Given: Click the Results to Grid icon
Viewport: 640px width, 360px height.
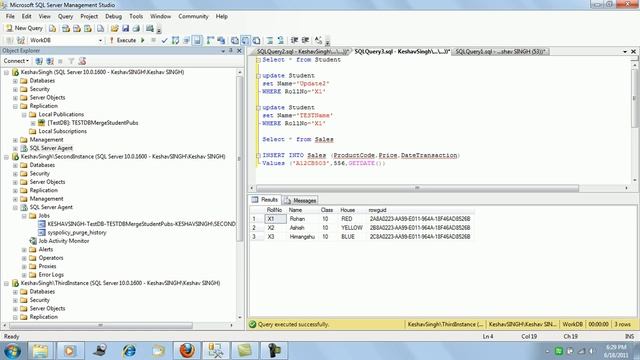Looking at the screenshot, I should (x=245, y=40).
